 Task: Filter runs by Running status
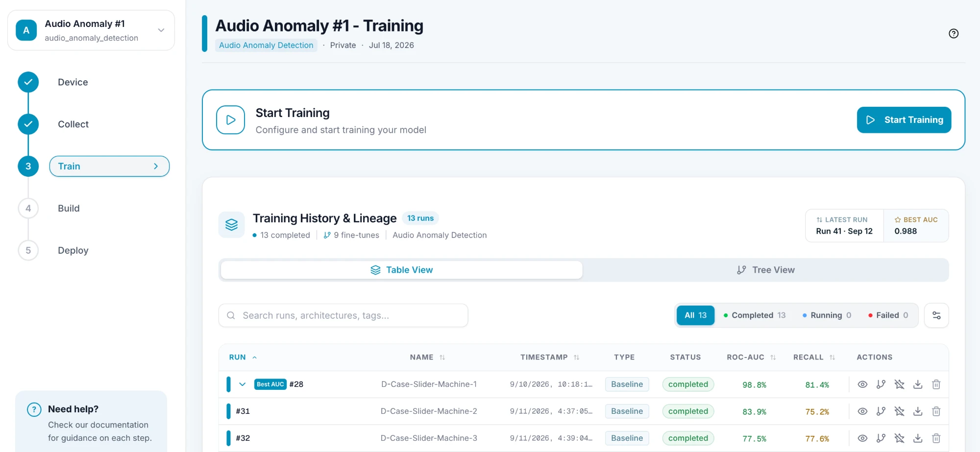pos(827,315)
